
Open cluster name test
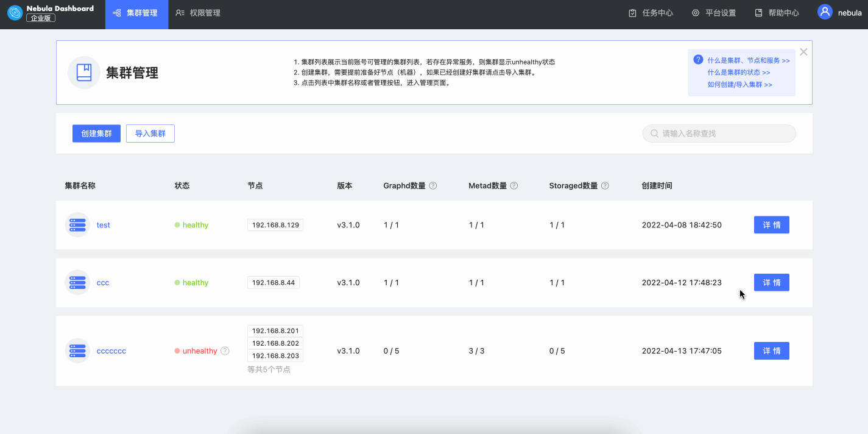click(104, 225)
